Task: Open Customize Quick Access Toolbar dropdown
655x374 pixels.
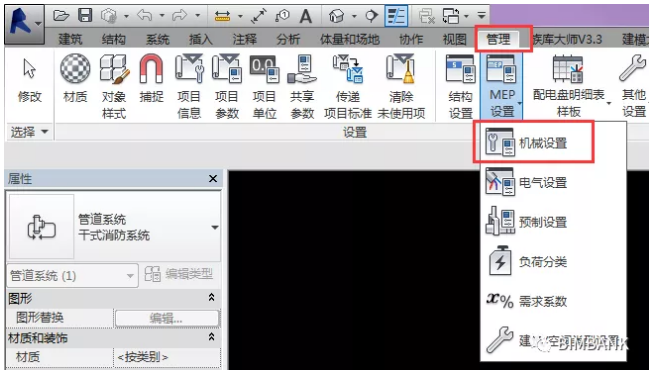Action: coord(482,16)
